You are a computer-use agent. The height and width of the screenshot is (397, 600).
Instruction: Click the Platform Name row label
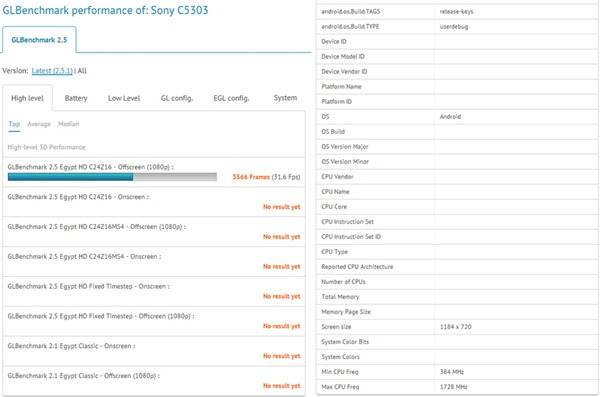coord(341,87)
